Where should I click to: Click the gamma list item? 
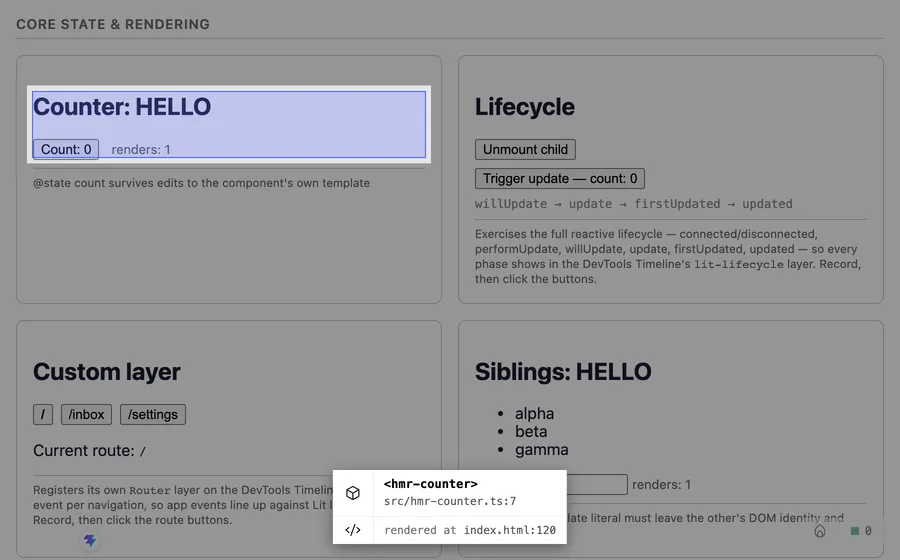point(541,450)
